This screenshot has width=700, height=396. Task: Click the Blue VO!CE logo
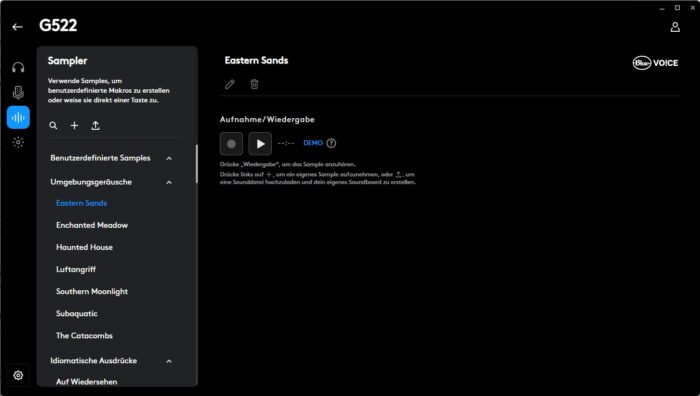655,63
